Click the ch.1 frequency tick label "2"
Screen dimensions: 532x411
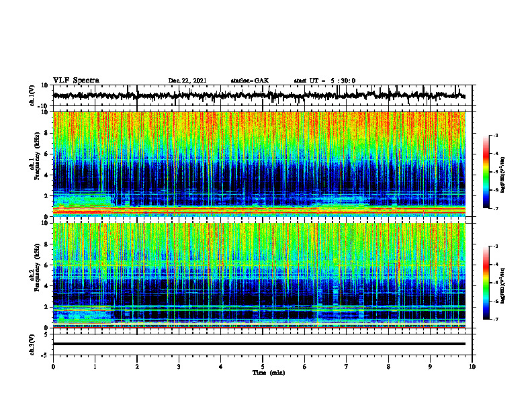click(47, 195)
